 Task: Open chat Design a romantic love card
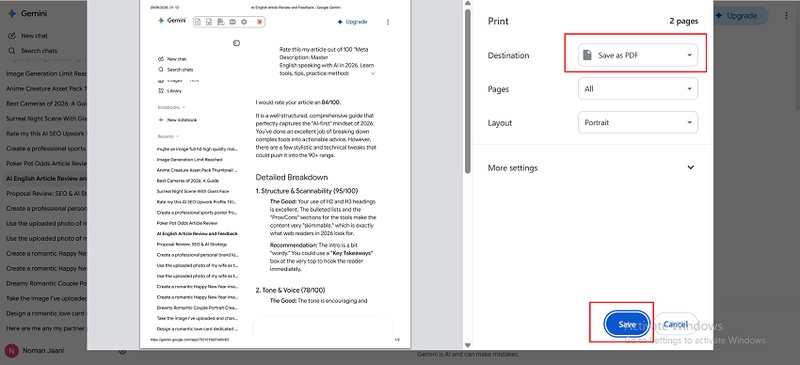click(47, 313)
